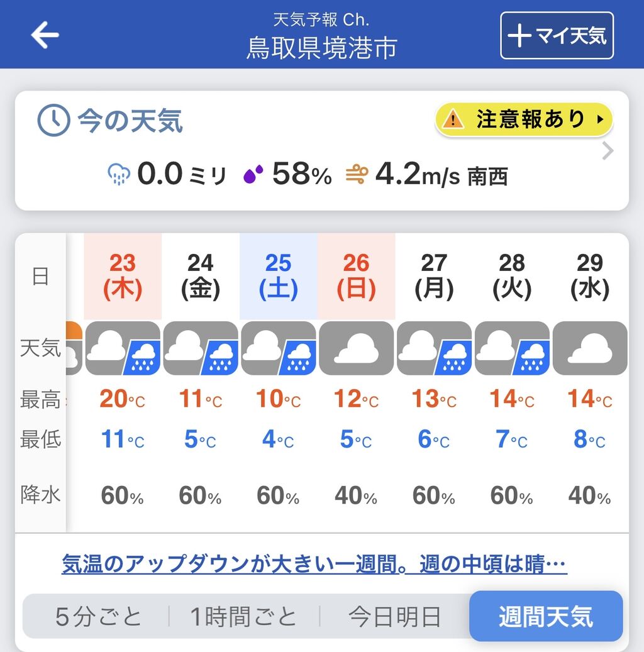Click Friday 24 cloudy-rain weather icon

click(201, 348)
